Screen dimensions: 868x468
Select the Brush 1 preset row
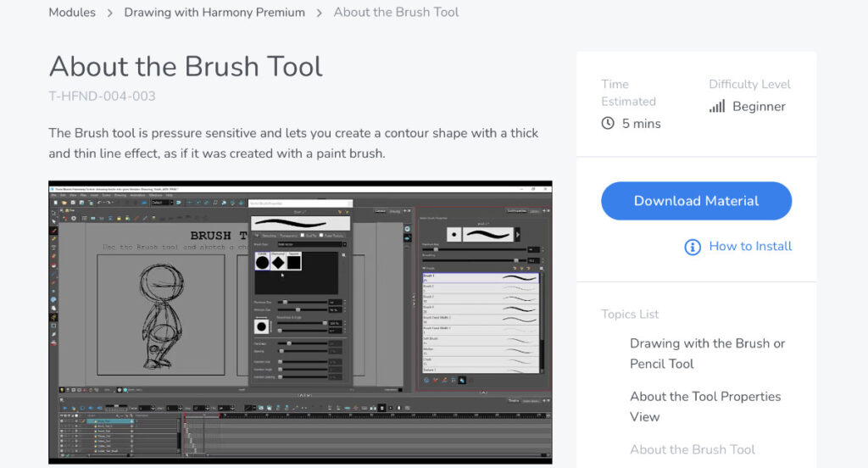pyautogui.click(x=481, y=278)
